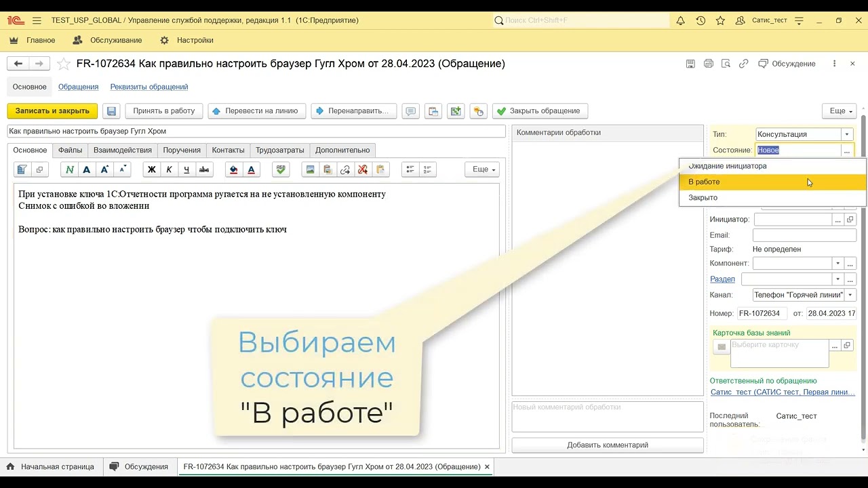Open main hamburger menu
Viewport: 868px width, 488px height.
coord(37,20)
